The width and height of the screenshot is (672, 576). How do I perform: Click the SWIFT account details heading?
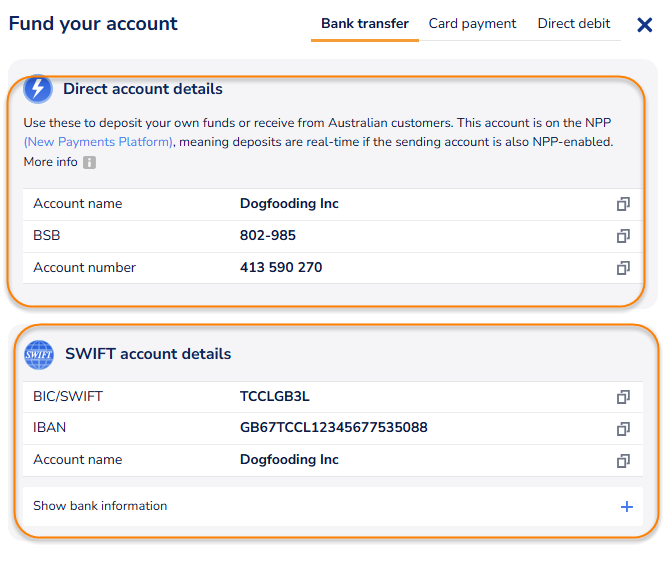point(148,354)
